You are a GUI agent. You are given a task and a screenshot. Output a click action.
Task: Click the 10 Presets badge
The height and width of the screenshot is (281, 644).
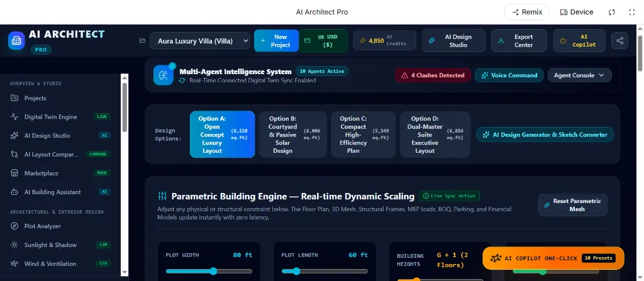click(x=599, y=258)
